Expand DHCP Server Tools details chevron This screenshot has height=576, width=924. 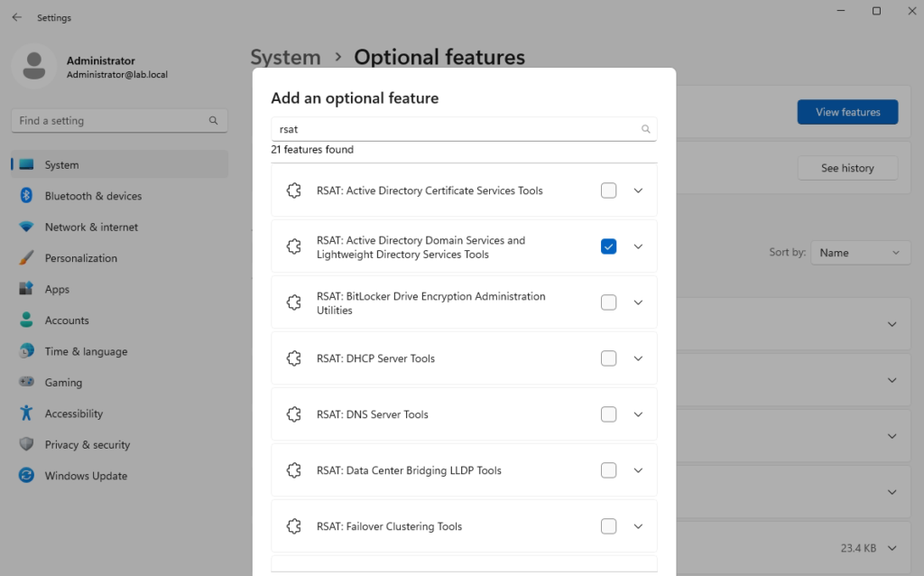(638, 358)
